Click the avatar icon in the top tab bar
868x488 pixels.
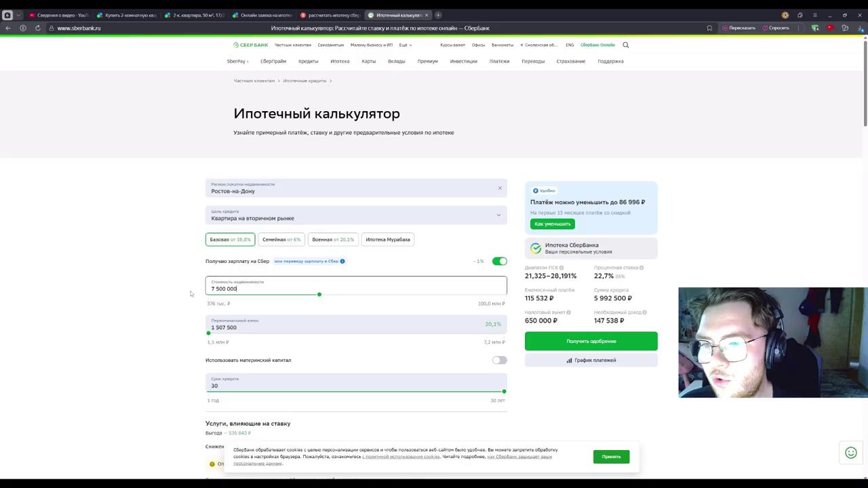[x=785, y=15]
